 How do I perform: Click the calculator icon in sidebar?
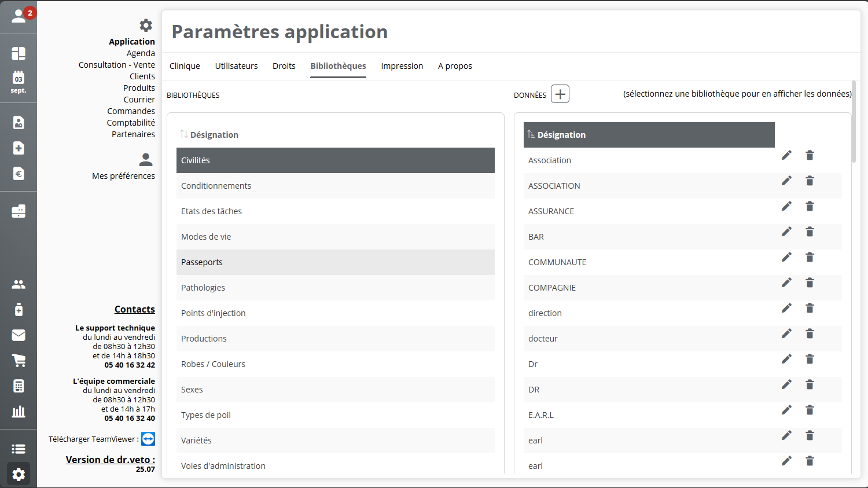coord(19,386)
